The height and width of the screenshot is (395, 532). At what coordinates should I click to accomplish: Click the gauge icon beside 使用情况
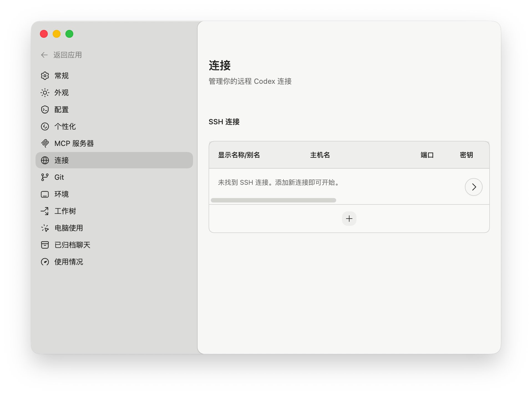(45, 262)
